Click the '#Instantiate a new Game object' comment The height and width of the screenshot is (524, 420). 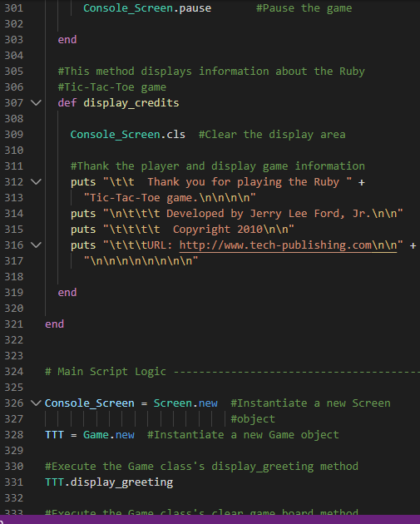coord(243,435)
